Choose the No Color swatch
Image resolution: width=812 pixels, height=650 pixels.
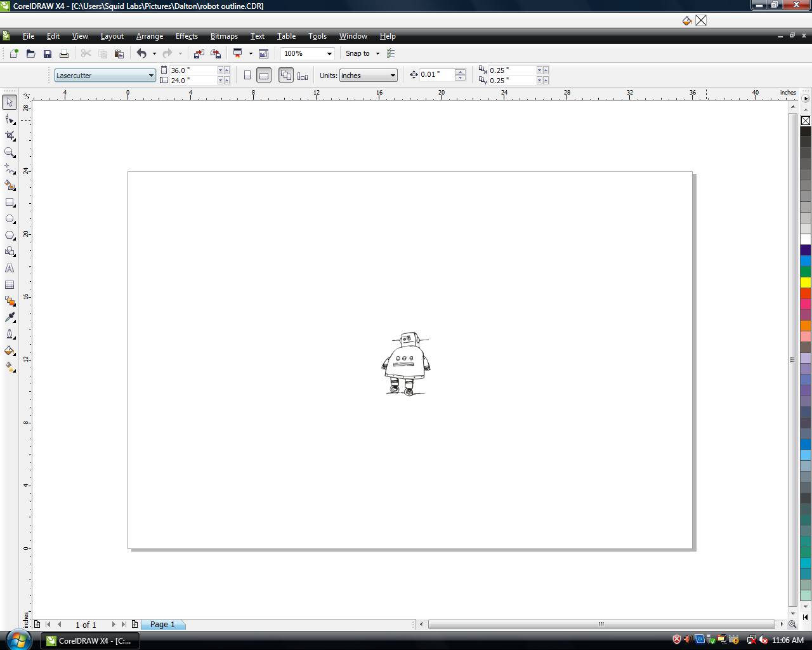pyautogui.click(x=806, y=121)
